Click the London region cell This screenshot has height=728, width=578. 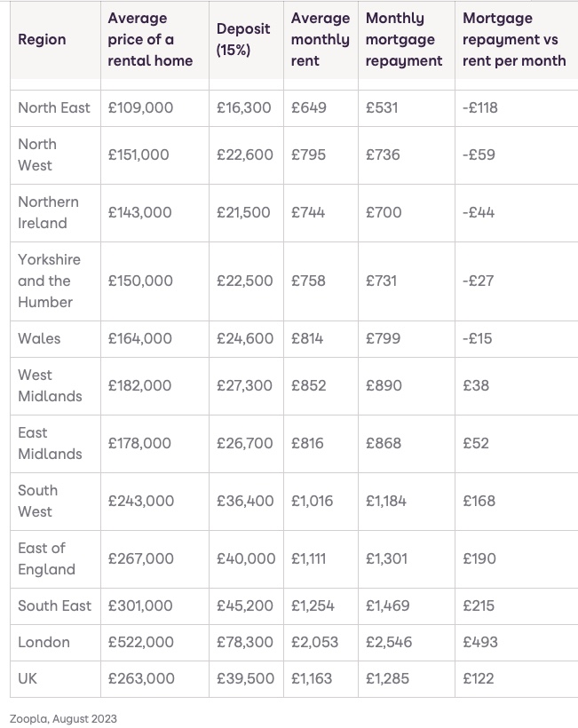coord(44,642)
